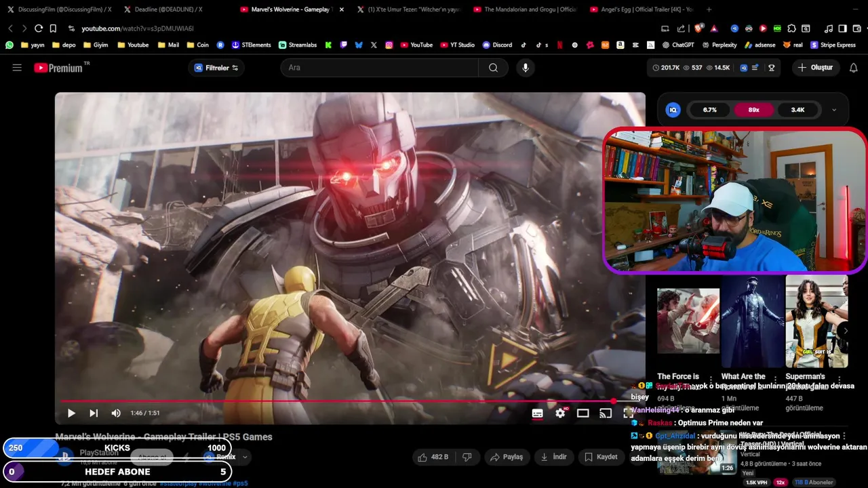Open What Are the short thumbnail

752,321
